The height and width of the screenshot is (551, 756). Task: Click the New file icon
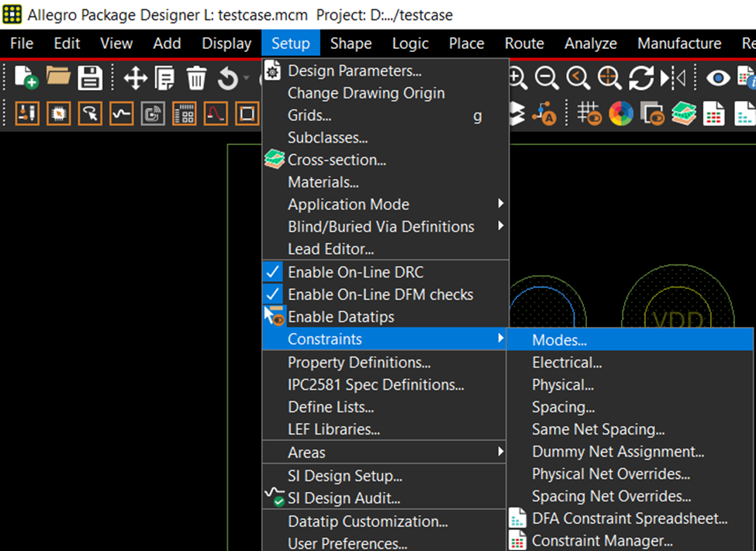(x=26, y=77)
